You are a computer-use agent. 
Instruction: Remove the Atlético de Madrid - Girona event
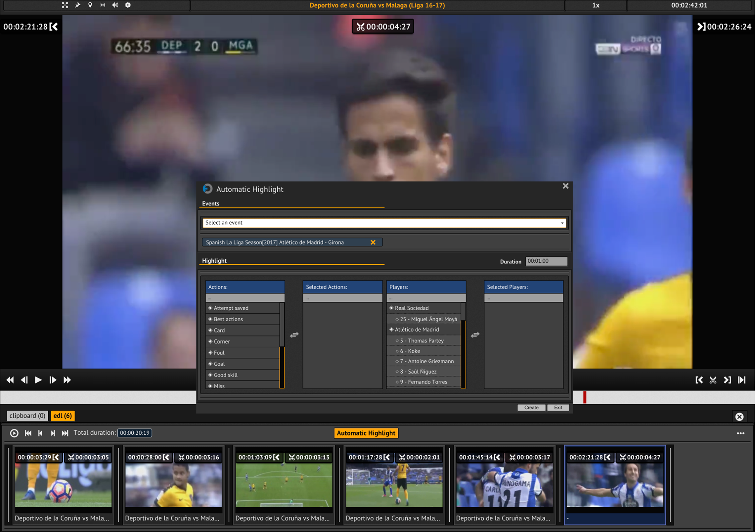pyautogui.click(x=373, y=242)
